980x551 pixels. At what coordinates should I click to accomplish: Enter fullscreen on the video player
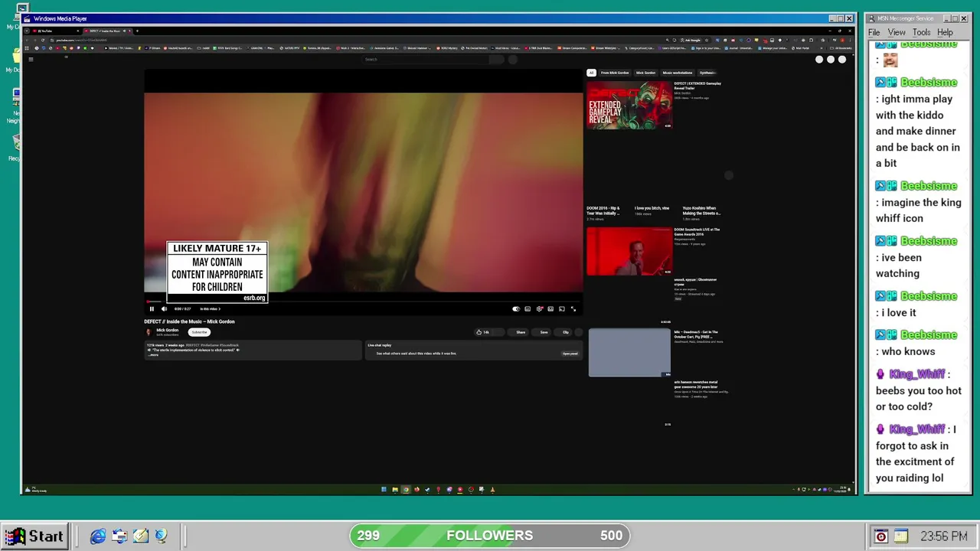click(x=573, y=309)
